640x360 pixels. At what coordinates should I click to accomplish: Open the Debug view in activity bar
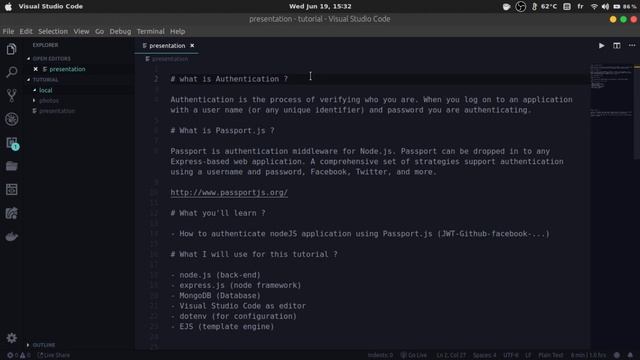tap(11, 119)
